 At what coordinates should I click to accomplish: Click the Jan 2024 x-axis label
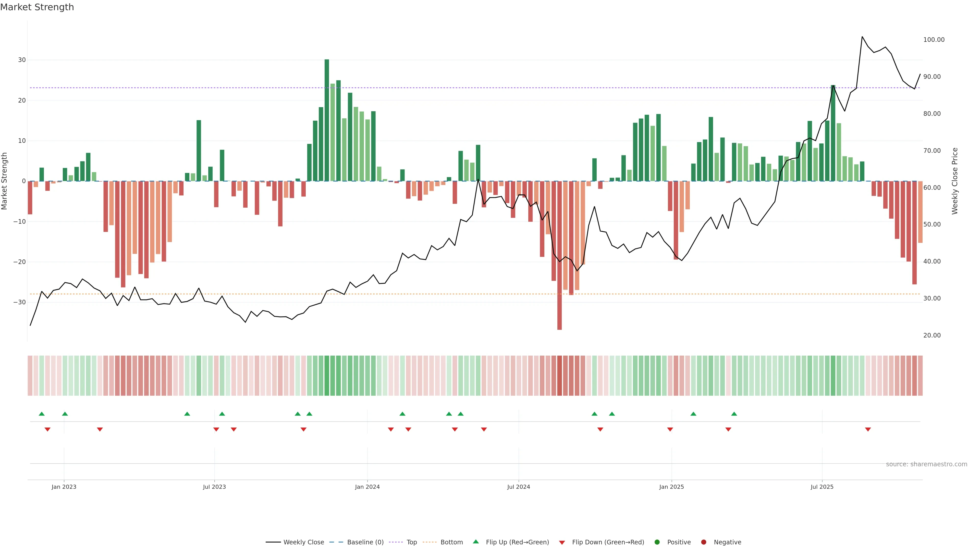point(367,487)
